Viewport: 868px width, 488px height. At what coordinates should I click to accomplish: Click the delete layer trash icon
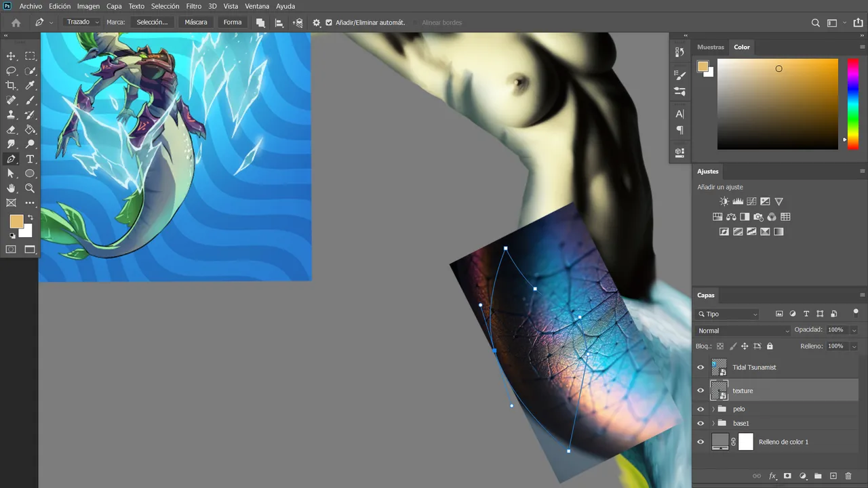pyautogui.click(x=848, y=476)
